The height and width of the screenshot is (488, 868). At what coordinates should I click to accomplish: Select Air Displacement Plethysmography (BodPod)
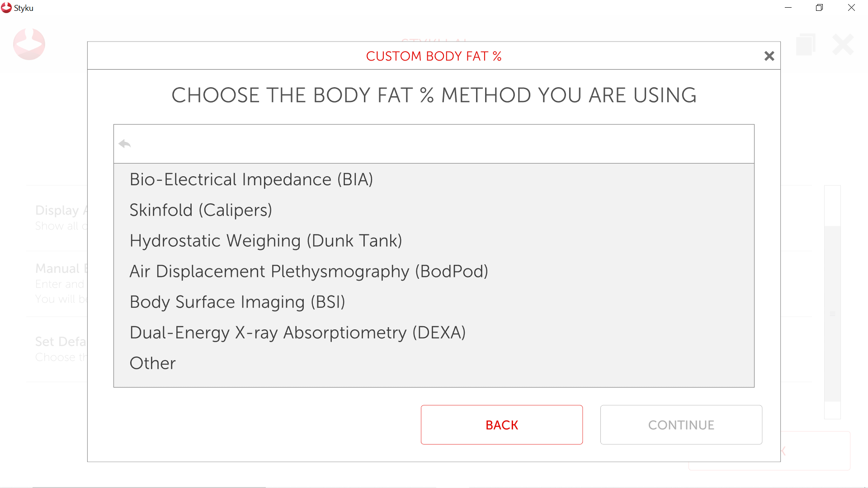(309, 272)
